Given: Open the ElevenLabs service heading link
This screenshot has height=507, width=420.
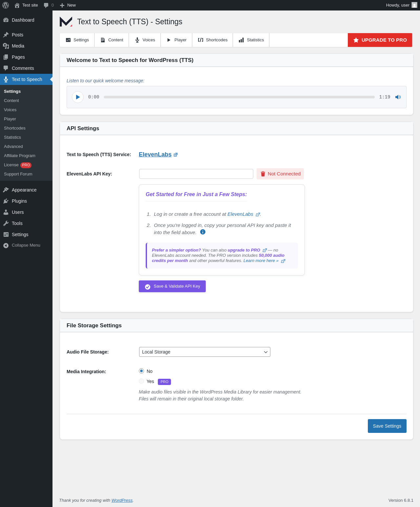Looking at the screenshot, I should pyautogui.click(x=155, y=154).
